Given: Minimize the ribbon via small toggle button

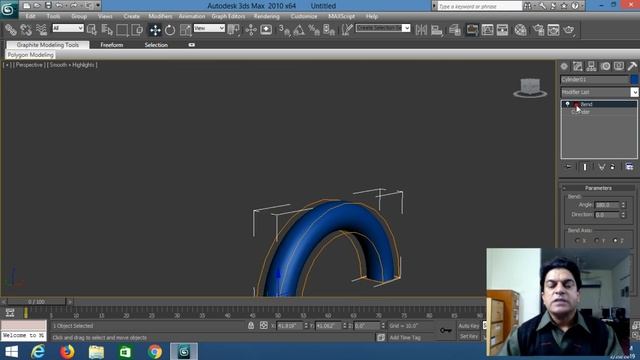Looking at the screenshot, I should pos(191,45).
